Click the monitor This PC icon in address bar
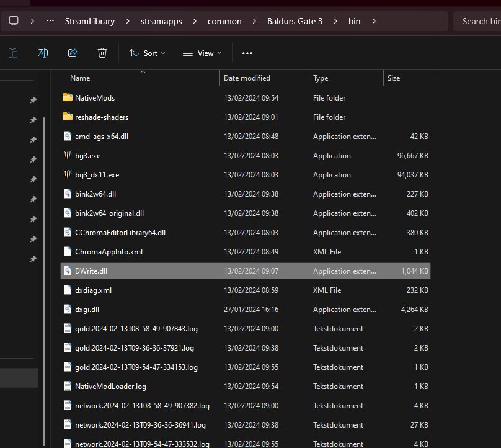The image size is (501, 448). (14, 21)
